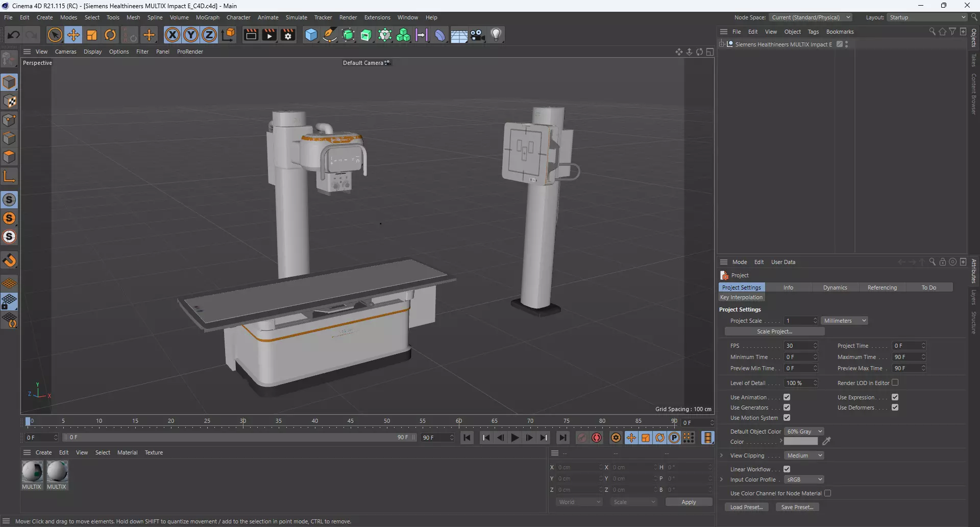Click Play Forwards in timeline
The height and width of the screenshot is (527, 980).
click(x=515, y=438)
